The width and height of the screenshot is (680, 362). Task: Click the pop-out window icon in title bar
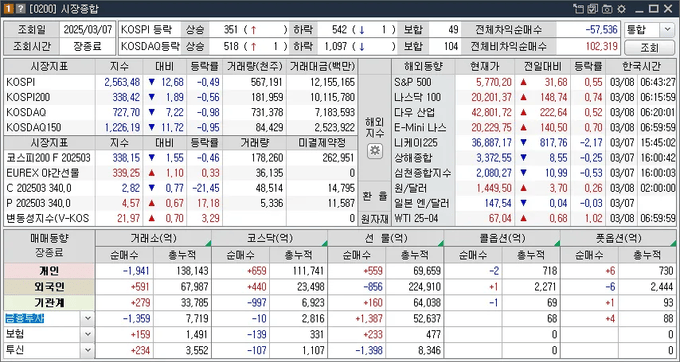coord(578,9)
